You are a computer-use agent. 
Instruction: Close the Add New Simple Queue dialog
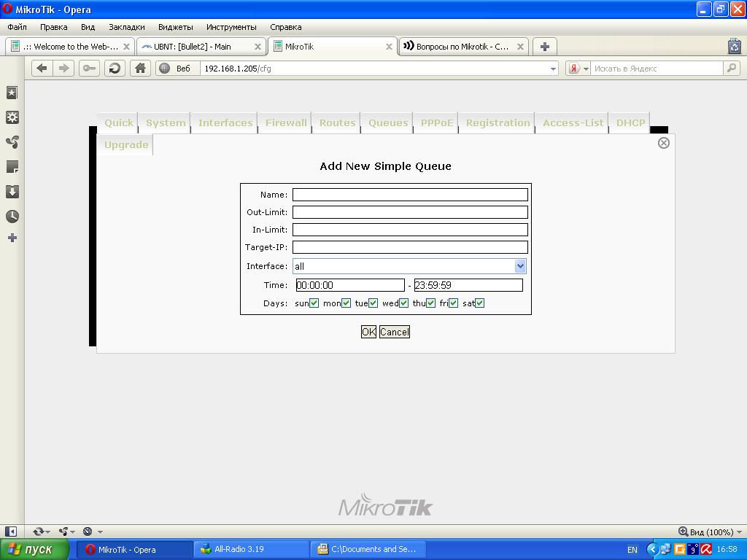664,143
